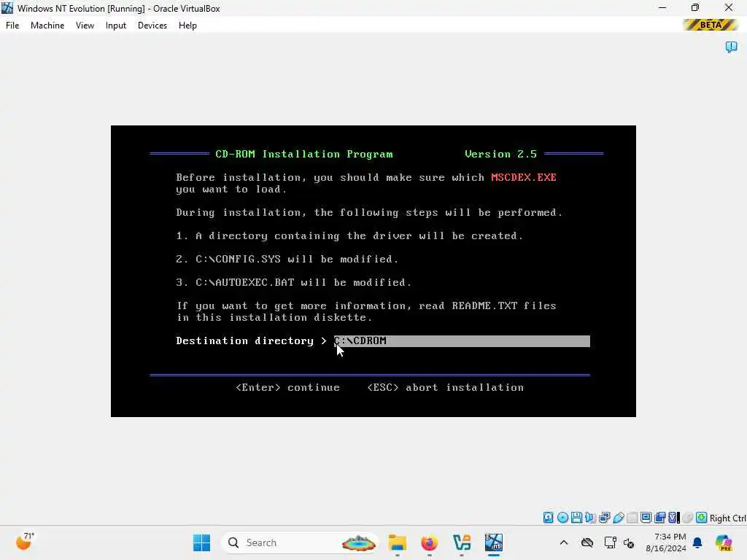
Task: Click the CPU virtualization V indicator
Action: pos(673,518)
